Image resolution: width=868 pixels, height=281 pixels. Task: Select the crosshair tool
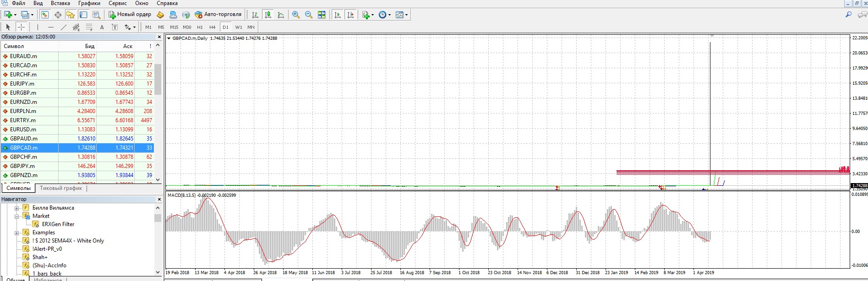point(21,27)
